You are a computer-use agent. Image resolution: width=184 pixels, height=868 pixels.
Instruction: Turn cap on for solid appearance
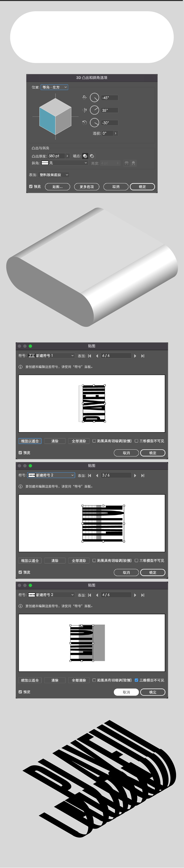85,156
